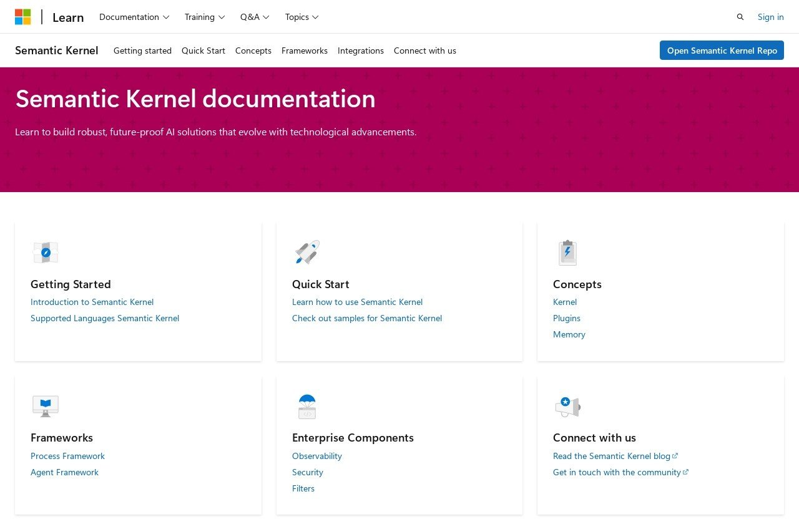This screenshot has width=799, height=532.
Task: Click the Enterprise Components parachute icon
Action: pyautogui.click(x=307, y=406)
